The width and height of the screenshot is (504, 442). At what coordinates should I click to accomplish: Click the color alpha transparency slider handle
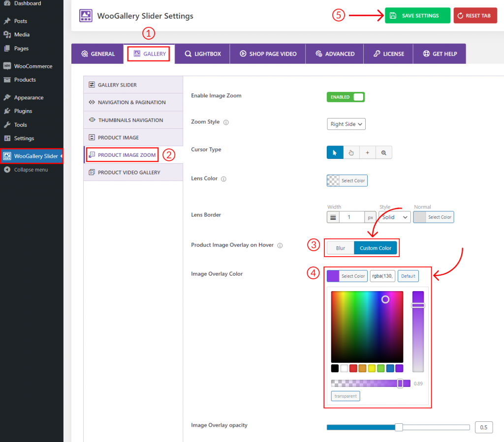point(400,383)
